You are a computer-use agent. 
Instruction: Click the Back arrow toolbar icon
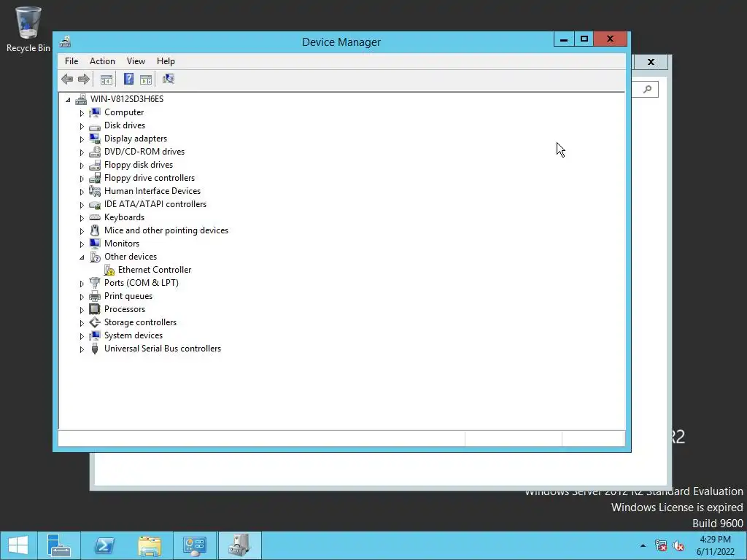click(67, 79)
